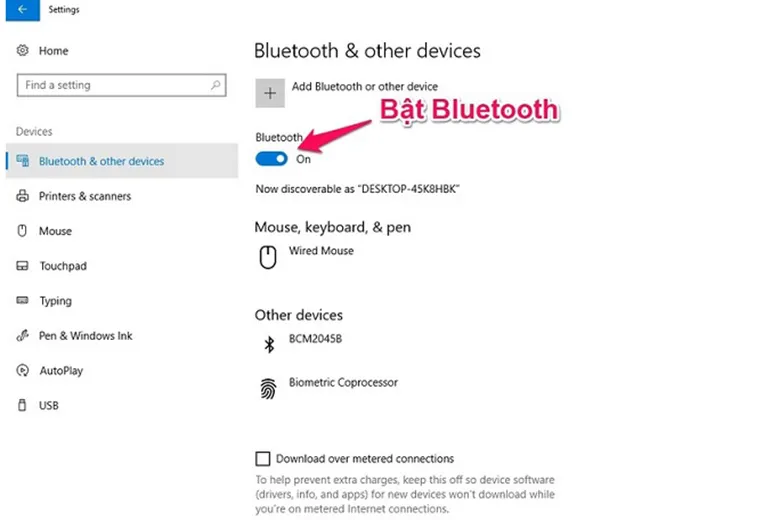
Task: Select the Wired Mouse device
Action: [321, 251]
